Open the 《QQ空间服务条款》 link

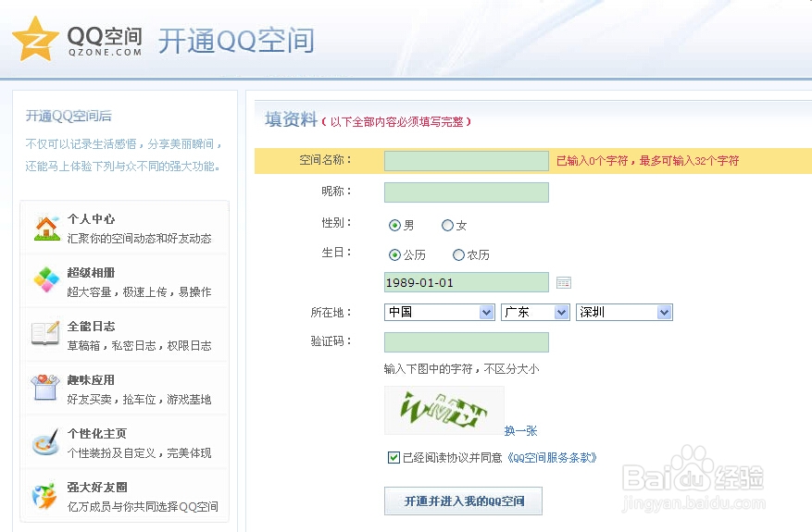(552, 457)
